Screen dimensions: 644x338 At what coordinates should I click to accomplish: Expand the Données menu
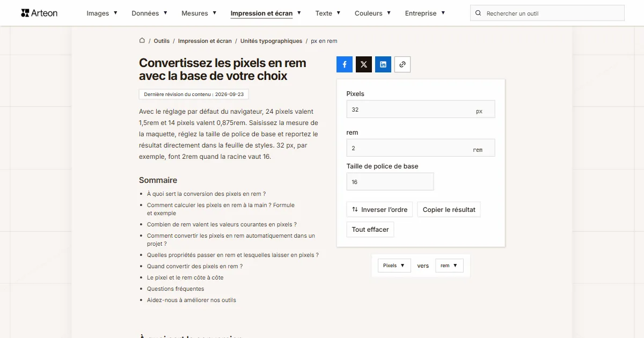pyautogui.click(x=150, y=13)
